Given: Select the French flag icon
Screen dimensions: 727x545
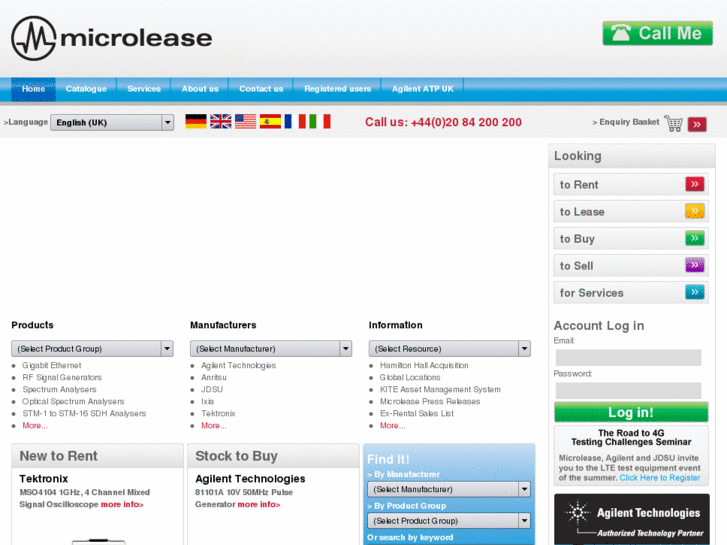Looking at the screenshot, I should [x=295, y=122].
